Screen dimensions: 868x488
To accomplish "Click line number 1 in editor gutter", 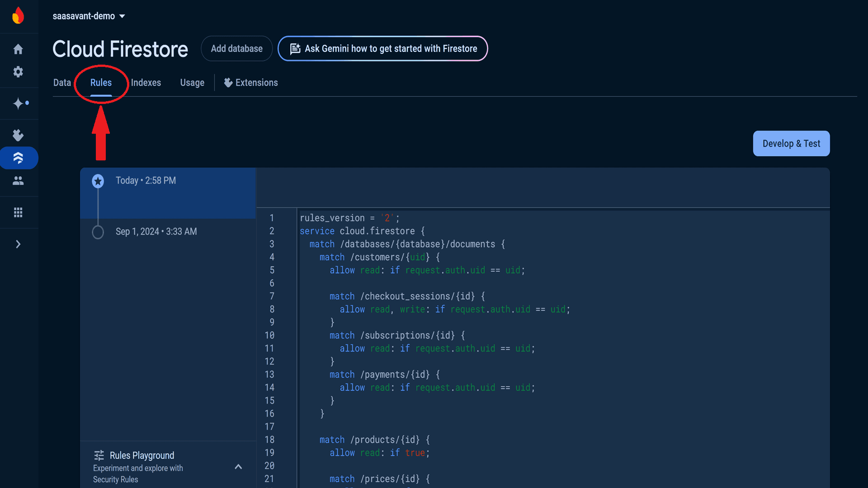I will coord(272,218).
